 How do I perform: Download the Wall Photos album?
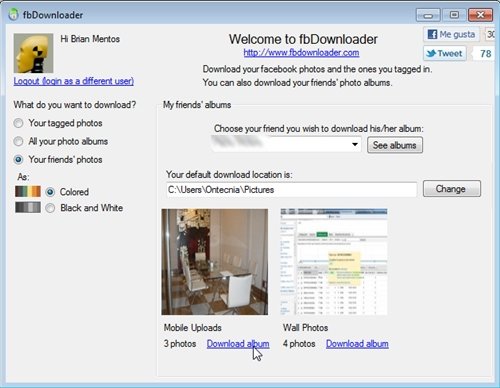click(x=357, y=344)
